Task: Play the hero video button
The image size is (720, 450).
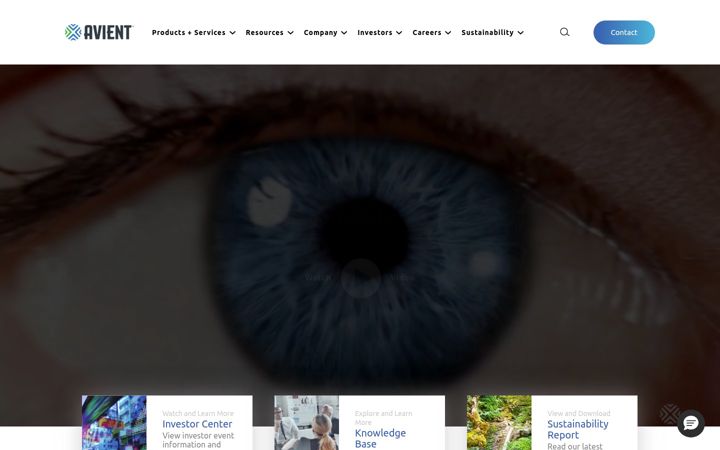Action: pyautogui.click(x=361, y=278)
